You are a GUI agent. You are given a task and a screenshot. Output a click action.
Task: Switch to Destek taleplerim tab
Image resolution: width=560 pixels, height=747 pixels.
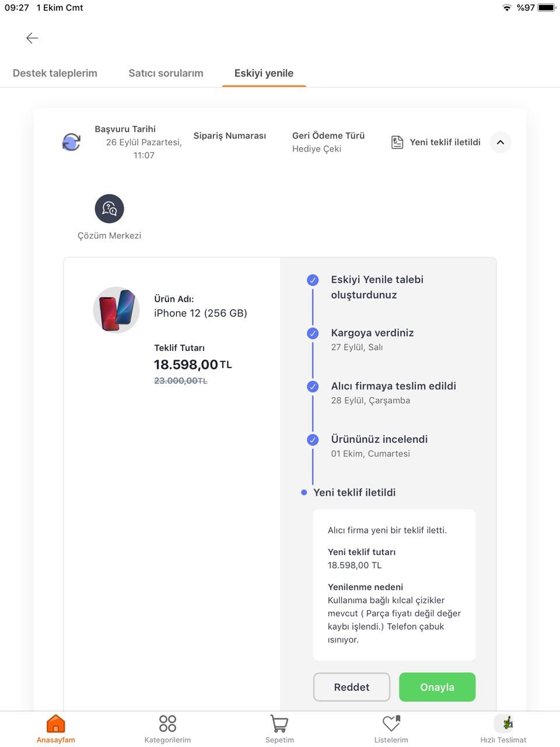point(55,74)
